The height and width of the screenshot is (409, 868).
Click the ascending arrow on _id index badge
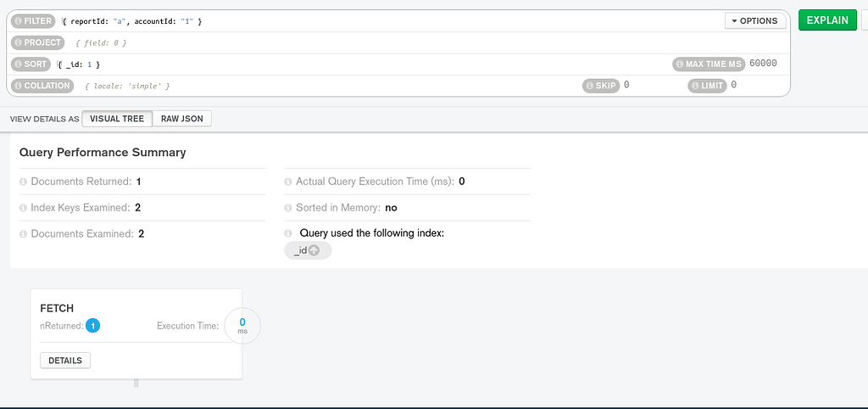click(x=314, y=250)
